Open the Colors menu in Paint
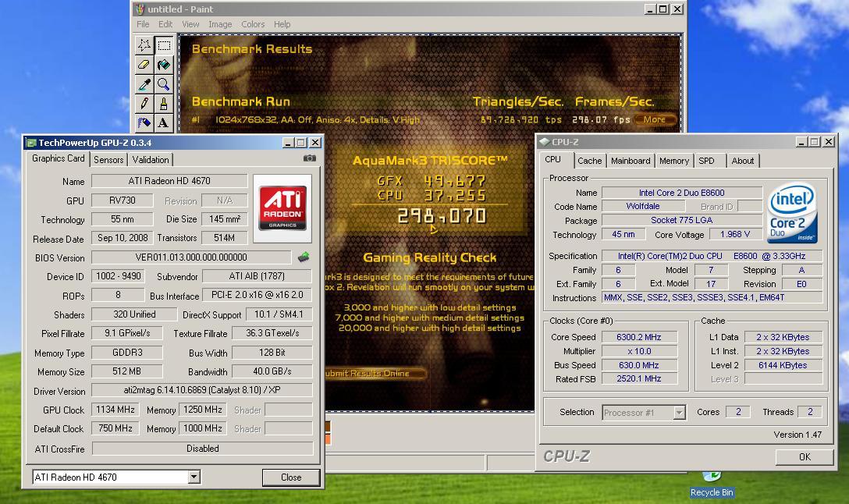The image size is (849, 504). pos(253,24)
